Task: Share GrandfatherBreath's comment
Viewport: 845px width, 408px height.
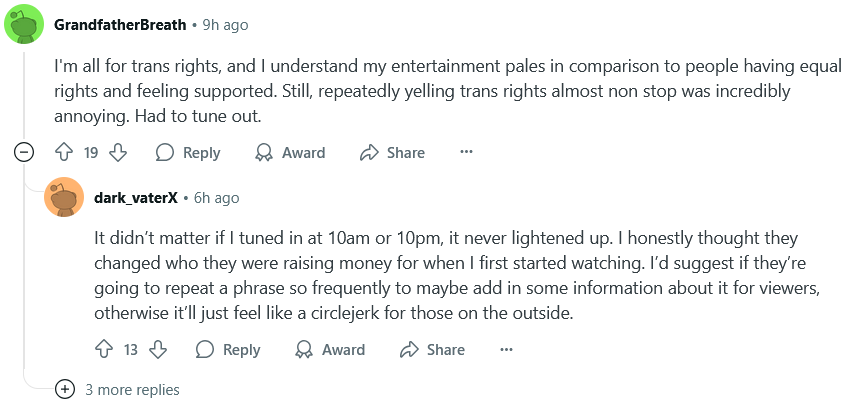Action: (x=392, y=153)
